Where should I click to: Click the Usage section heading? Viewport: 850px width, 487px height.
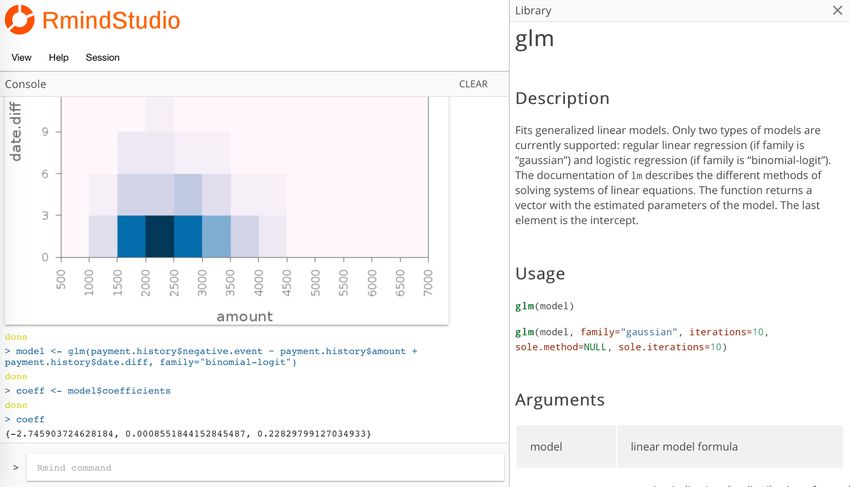point(540,273)
